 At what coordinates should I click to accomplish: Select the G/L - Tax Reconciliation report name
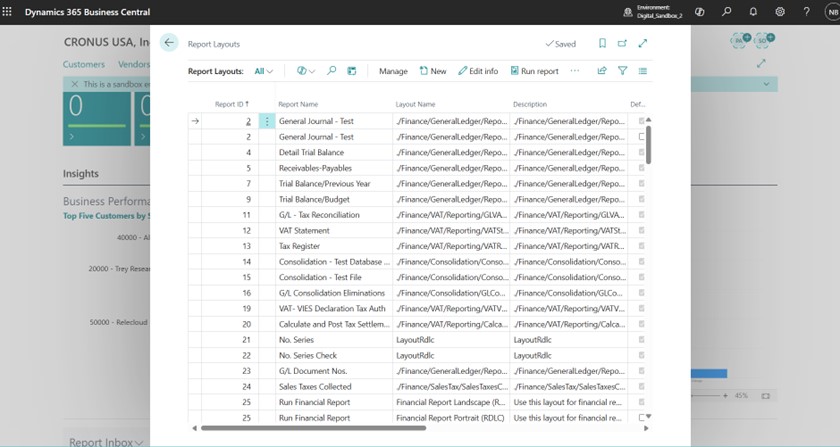coord(319,215)
